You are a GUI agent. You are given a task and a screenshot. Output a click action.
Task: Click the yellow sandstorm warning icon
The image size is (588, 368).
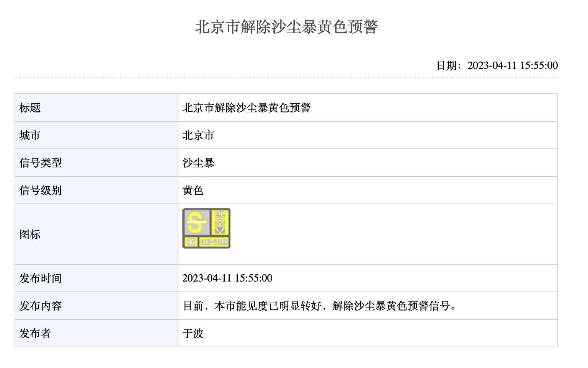(x=206, y=228)
